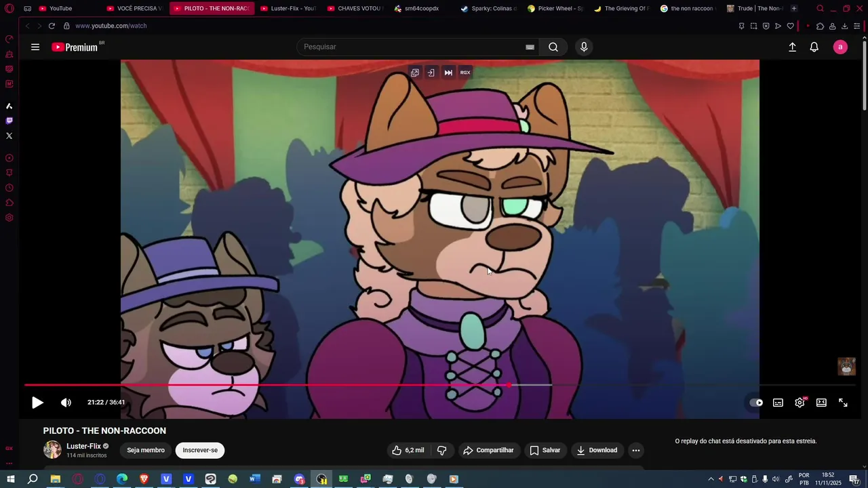Open the Windows Start menu
Screen dimensions: 868x488
pyautogui.click(x=10, y=479)
